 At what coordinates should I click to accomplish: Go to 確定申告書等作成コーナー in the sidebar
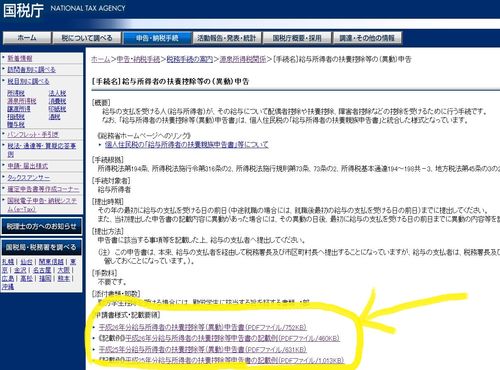click(x=43, y=189)
